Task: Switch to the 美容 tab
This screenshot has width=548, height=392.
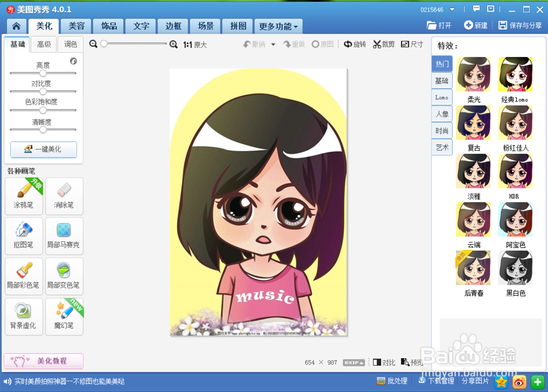Action: coord(77,26)
